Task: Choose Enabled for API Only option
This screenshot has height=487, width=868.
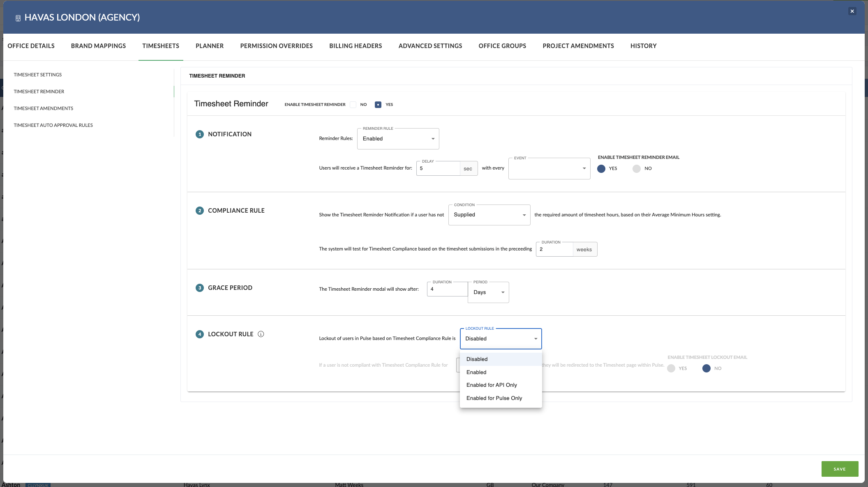Action: pos(501,385)
